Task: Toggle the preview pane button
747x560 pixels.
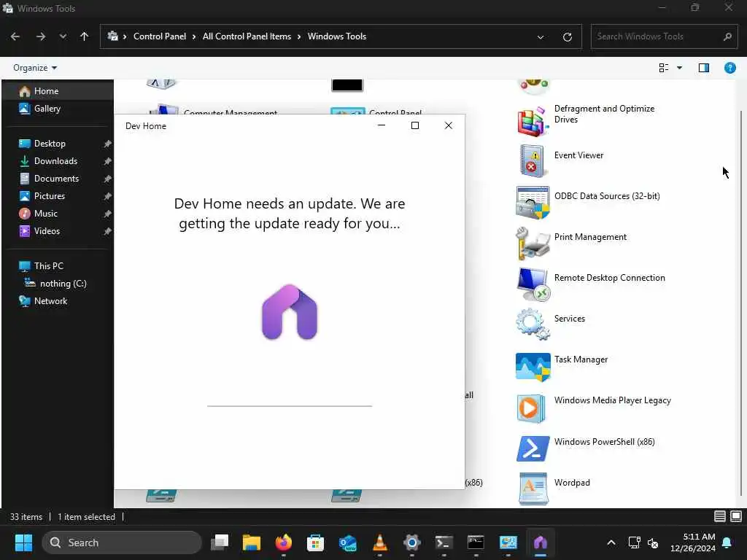Action: (x=703, y=68)
